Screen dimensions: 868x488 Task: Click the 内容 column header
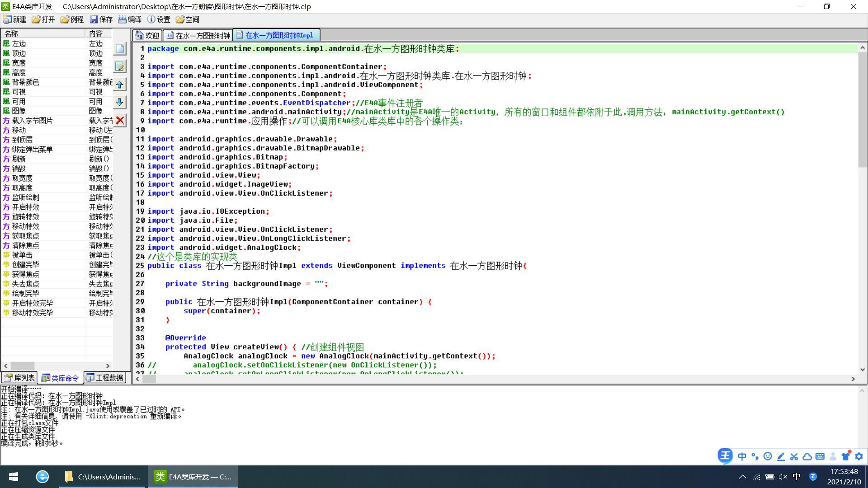click(99, 33)
